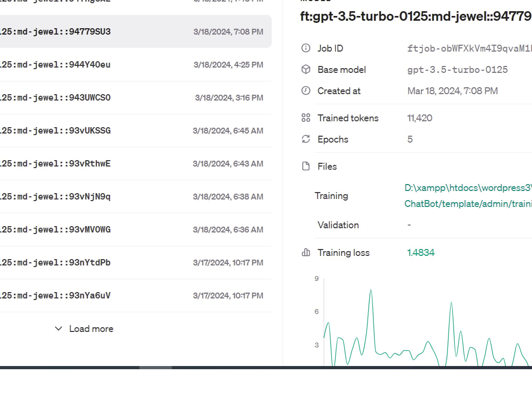Click the Load more button

84,329
